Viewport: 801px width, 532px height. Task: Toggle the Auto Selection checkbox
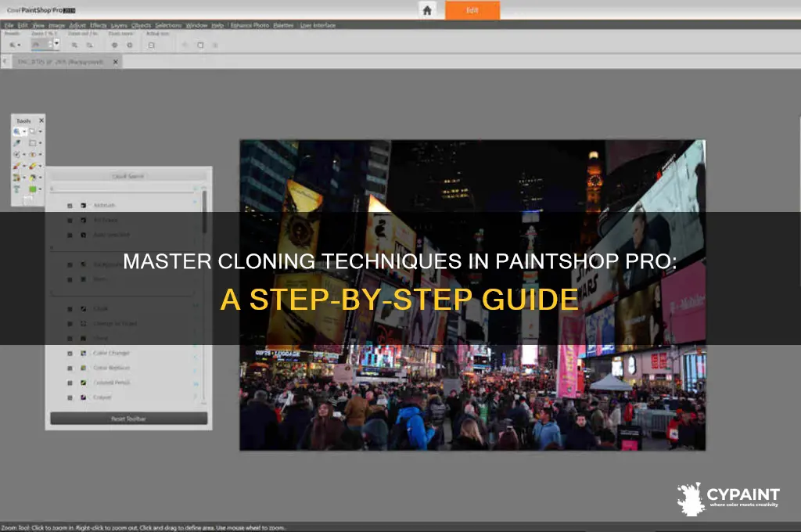70,235
